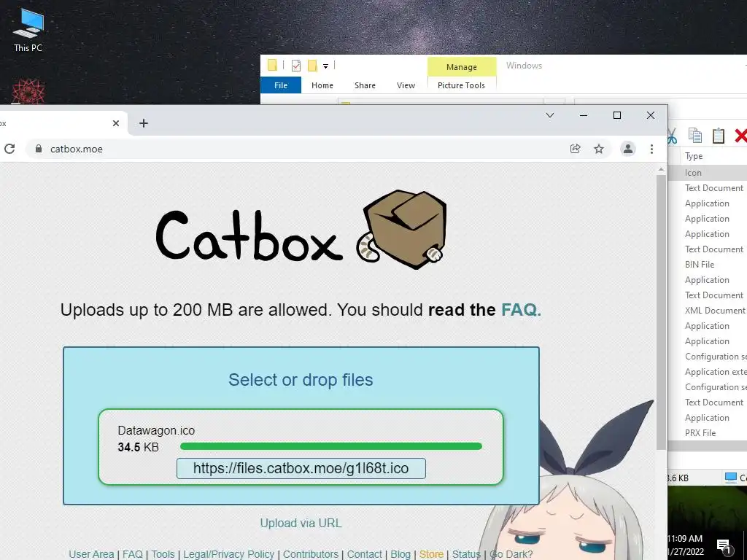The image size is (747, 560).
Task: Click the browser page vertical scrollbar
Action: pyautogui.click(x=661, y=312)
